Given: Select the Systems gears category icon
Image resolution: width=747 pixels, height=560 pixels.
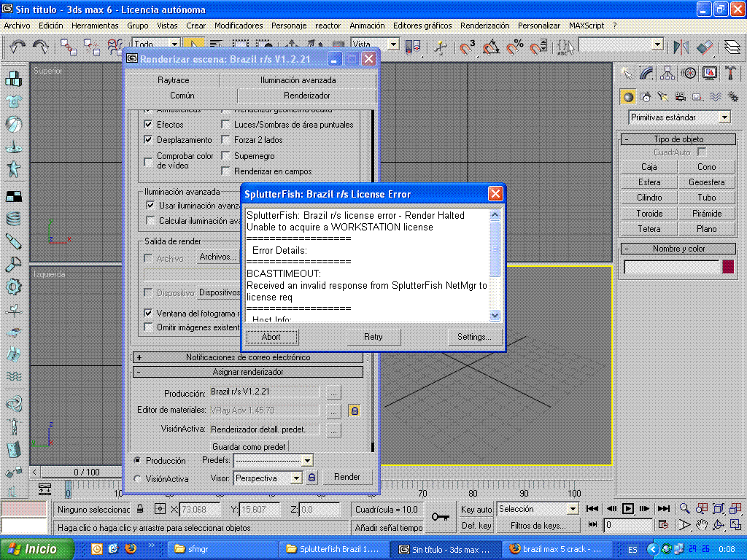Looking at the screenshot, I should click(733, 97).
